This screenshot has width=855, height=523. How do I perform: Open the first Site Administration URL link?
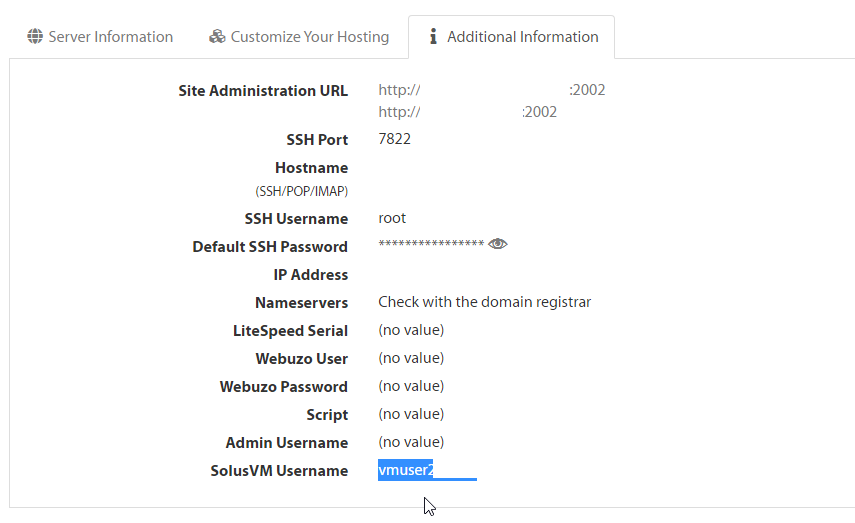coord(492,90)
